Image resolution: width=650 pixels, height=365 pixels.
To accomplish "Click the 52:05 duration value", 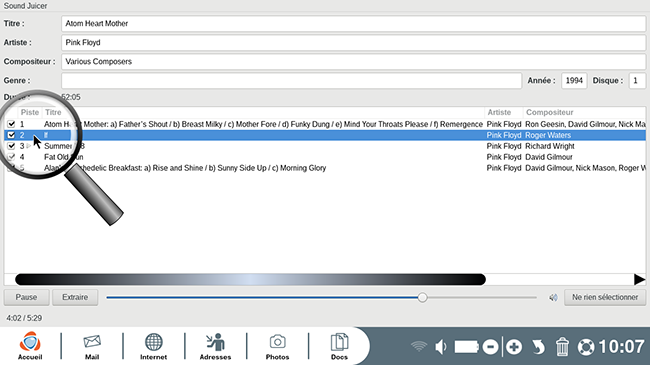I will point(71,97).
